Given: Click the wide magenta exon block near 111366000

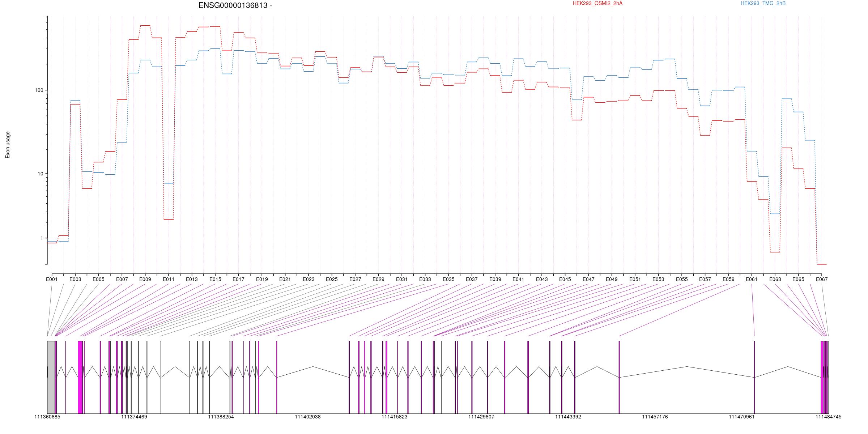Looking at the screenshot, I should [x=80, y=377].
